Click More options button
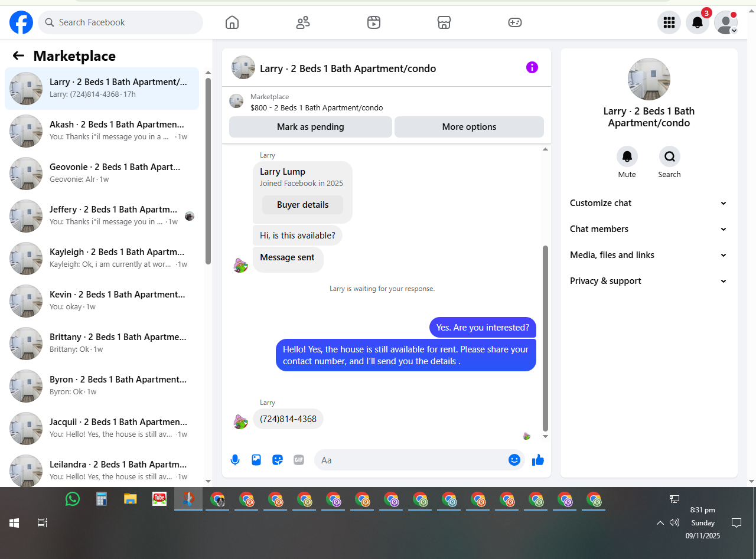The width and height of the screenshot is (756, 559). (469, 127)
